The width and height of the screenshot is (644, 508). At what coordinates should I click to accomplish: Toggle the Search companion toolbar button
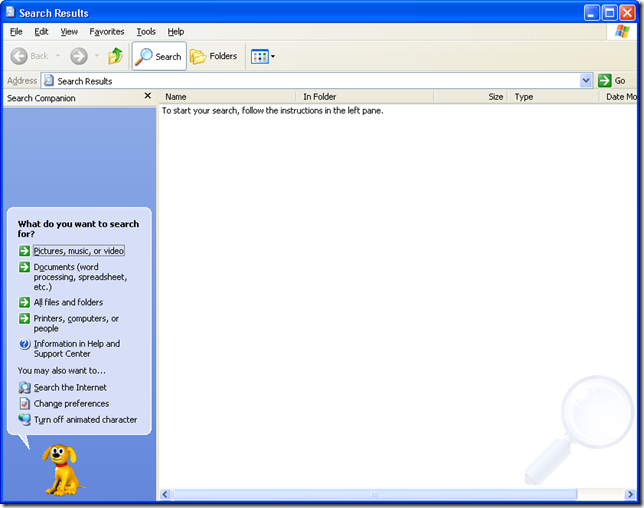pos(159,56)
